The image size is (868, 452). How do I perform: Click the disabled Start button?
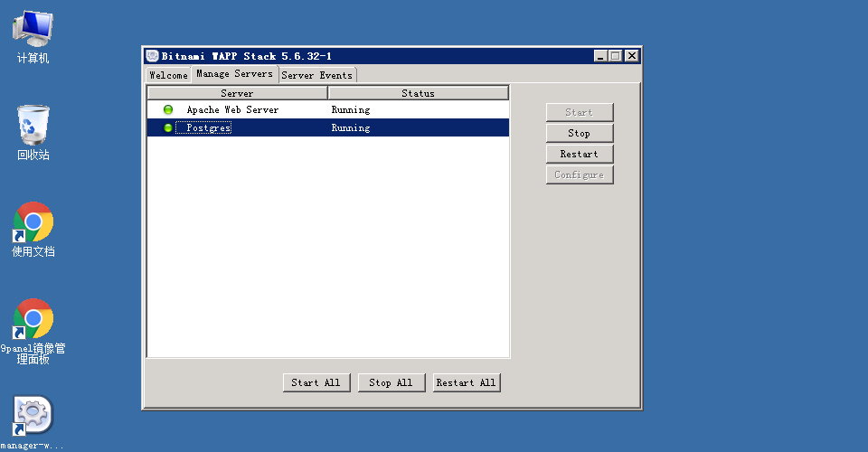click(x=580, y=112)
